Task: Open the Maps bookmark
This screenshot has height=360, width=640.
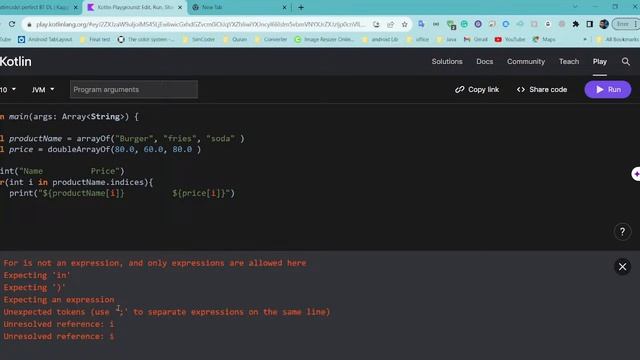Action: (544, 39)
